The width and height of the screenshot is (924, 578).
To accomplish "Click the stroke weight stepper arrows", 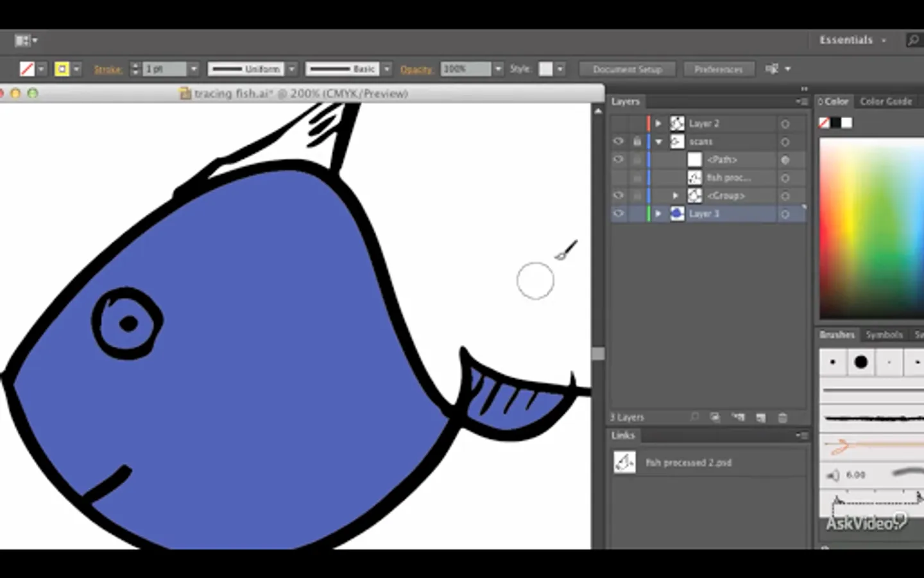I will coord(135,69).
